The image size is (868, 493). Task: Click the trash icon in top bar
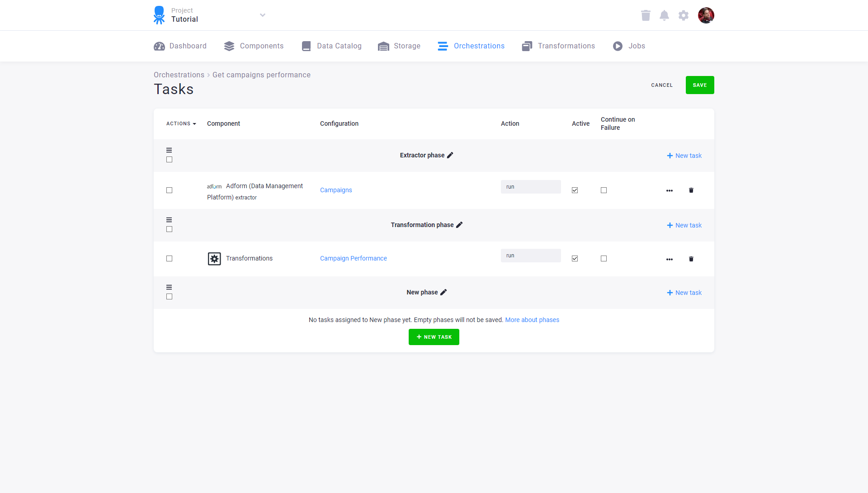pyautogui.click(x=646, y=15)
